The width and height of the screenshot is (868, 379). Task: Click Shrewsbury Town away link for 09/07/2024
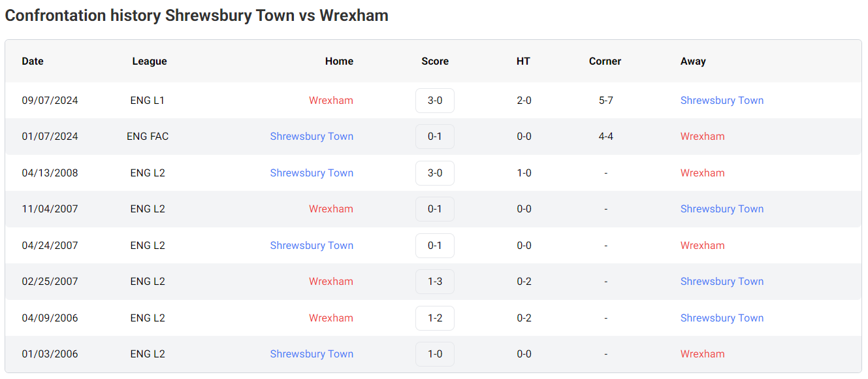click(x=722, y=101)
